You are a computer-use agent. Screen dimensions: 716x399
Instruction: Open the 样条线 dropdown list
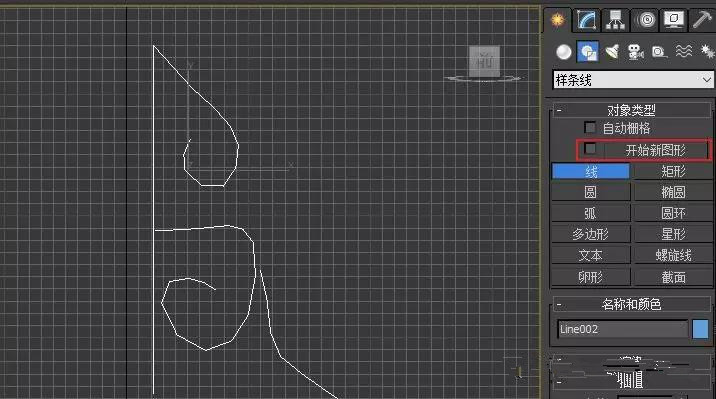click(633, 80)
